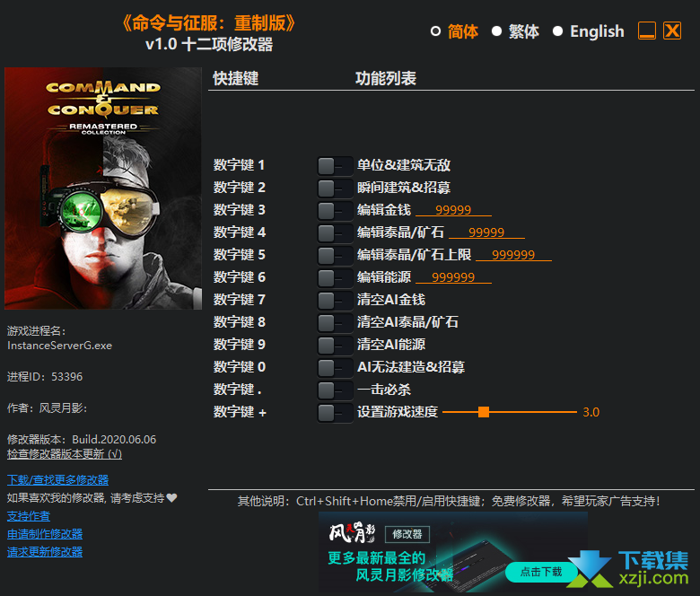
Task: Click game speed value 3.0
Action: click(x=591, y=412)
